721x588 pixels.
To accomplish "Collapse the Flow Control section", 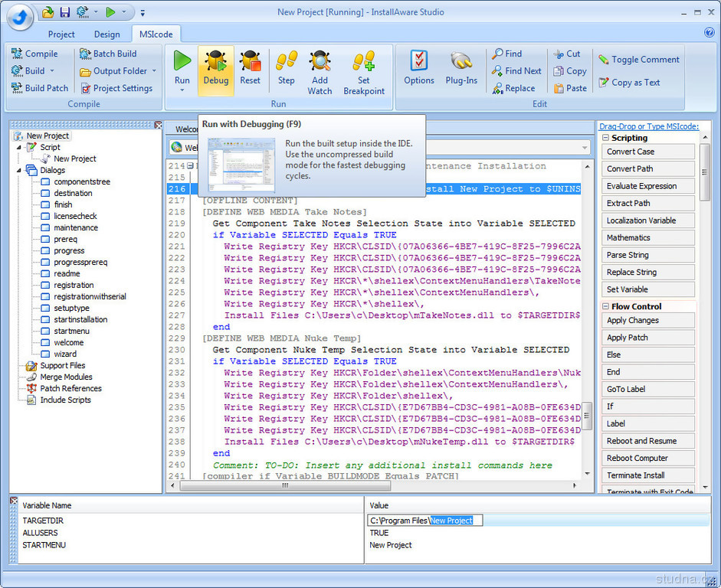I will pyautogui.click(x=606, y=306).
